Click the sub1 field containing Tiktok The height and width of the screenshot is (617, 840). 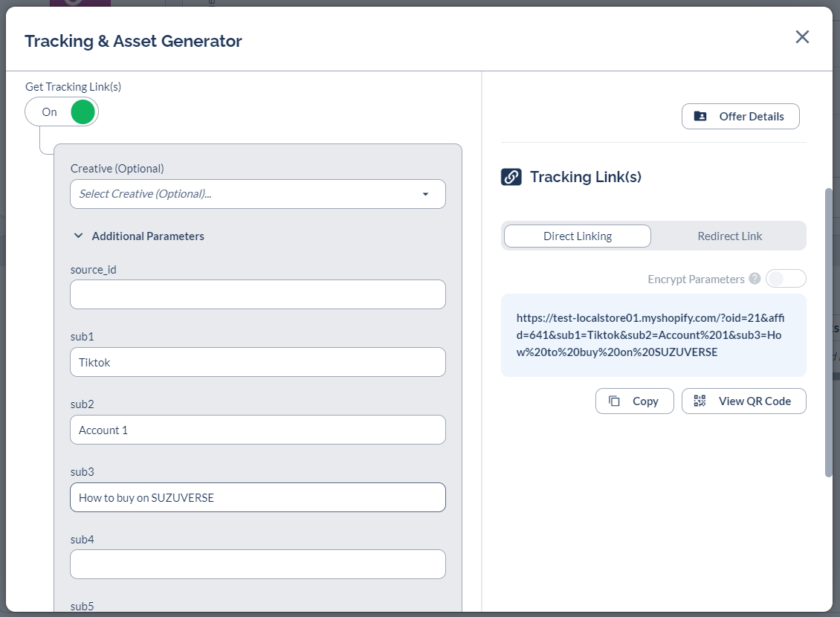point(257,362)
